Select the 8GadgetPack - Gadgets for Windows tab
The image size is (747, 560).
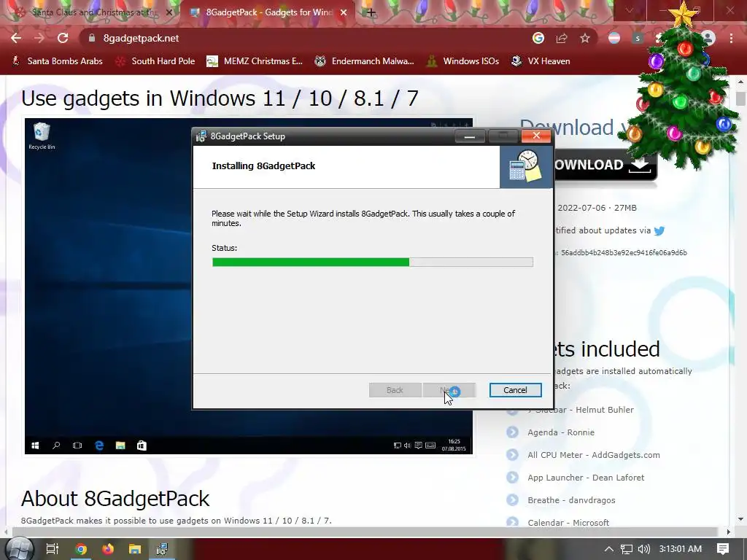coord(267,12)
